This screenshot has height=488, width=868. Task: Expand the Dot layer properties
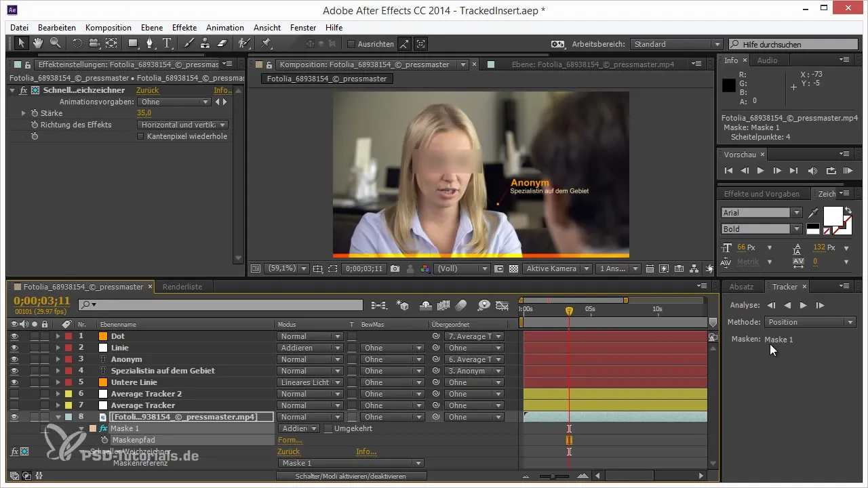(x=58, y=336)
